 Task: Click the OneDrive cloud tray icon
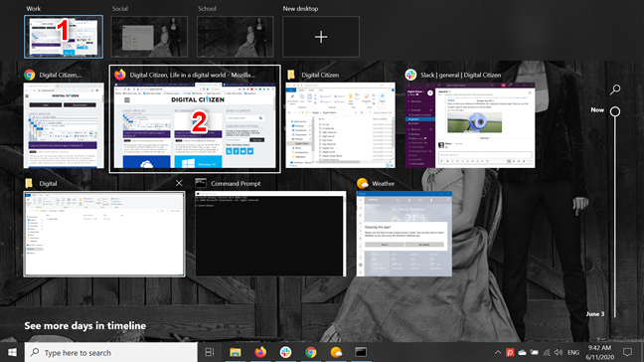(522, 352)
